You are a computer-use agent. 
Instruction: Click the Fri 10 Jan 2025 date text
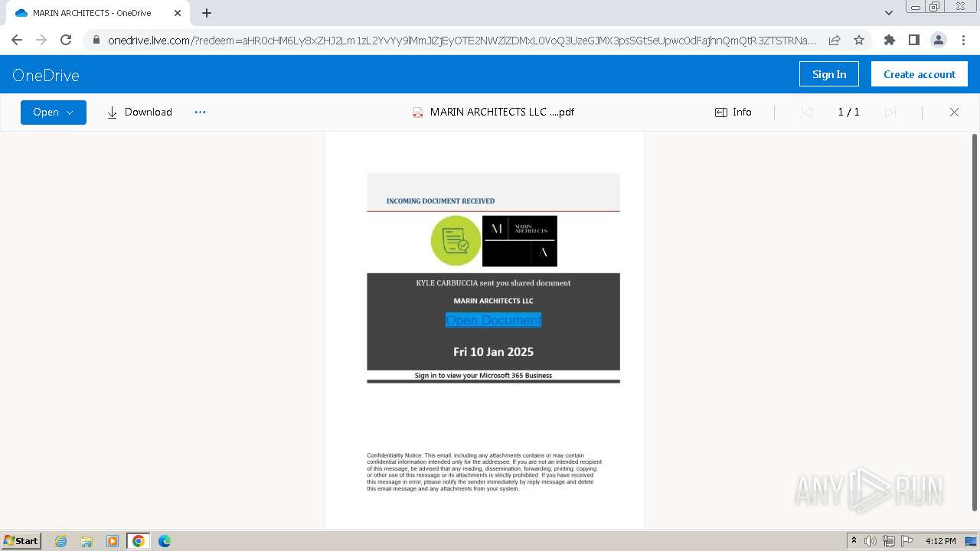[x=493, y=352]
